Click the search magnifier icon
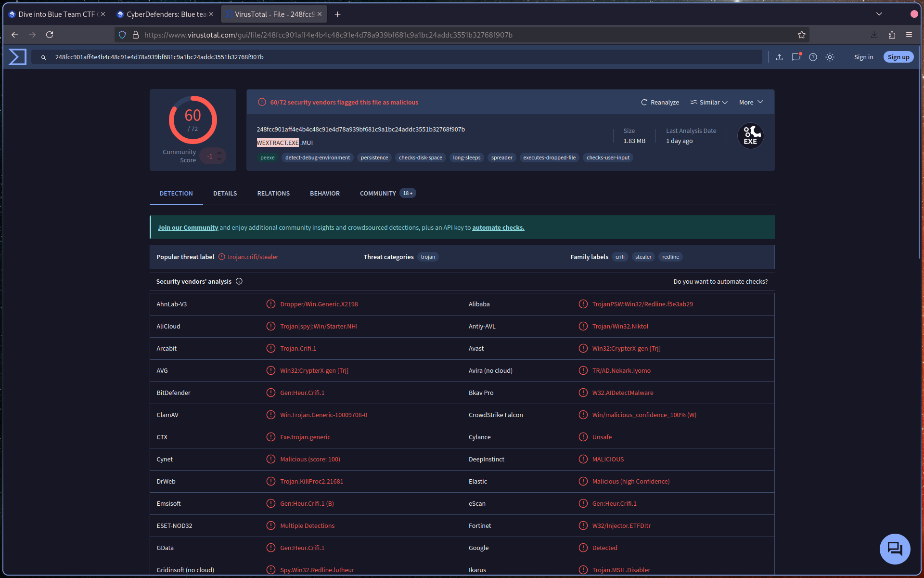 (43, 57)
